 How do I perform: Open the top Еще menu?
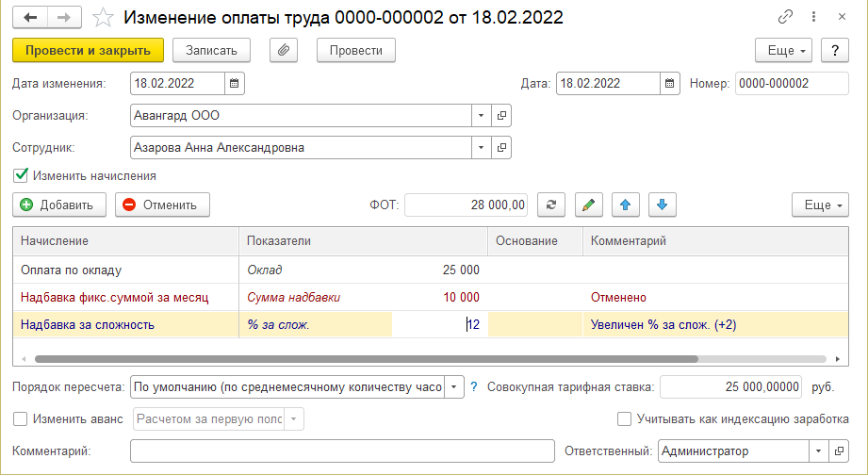pyautogui.click(x=783, y=50)
